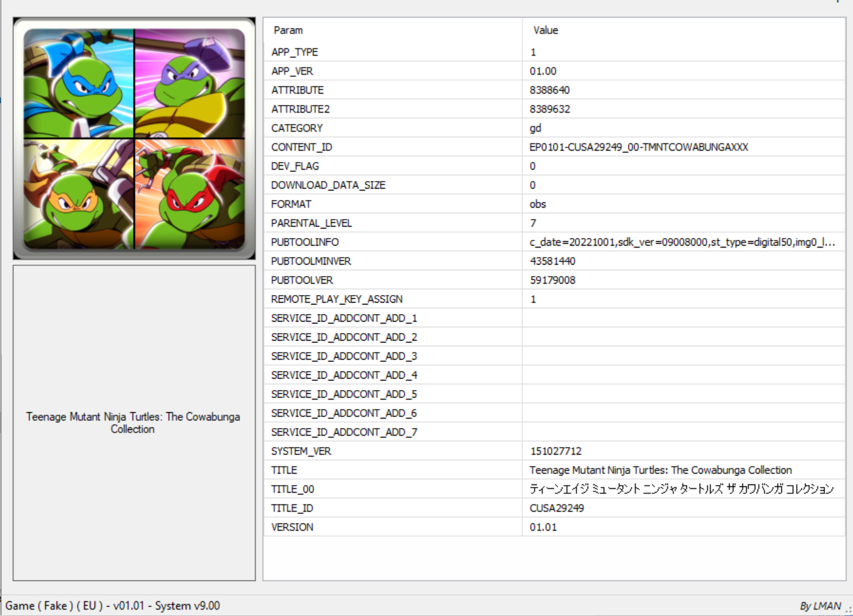This screenshot has height=616, width=853.
Task: Select the SYSTEM_VER parameter name
Action: coord(301,451)
